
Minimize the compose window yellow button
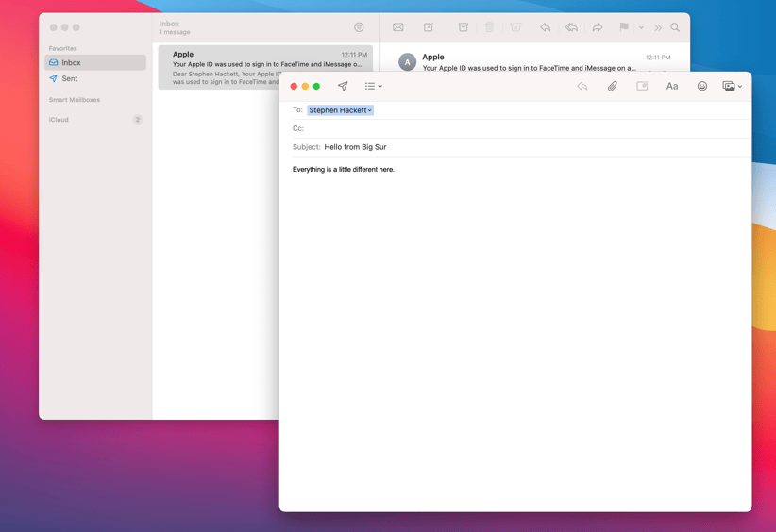[305, 87]
